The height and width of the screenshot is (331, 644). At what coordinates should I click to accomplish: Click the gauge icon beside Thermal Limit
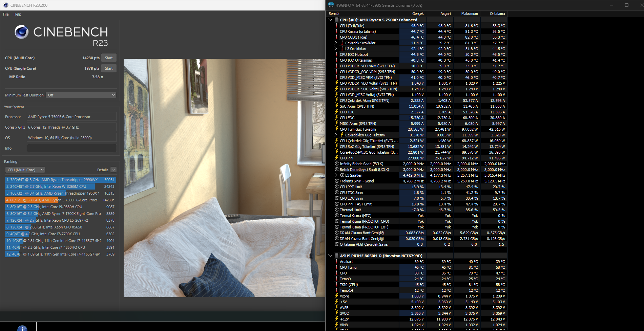click(x=337, y=210)
